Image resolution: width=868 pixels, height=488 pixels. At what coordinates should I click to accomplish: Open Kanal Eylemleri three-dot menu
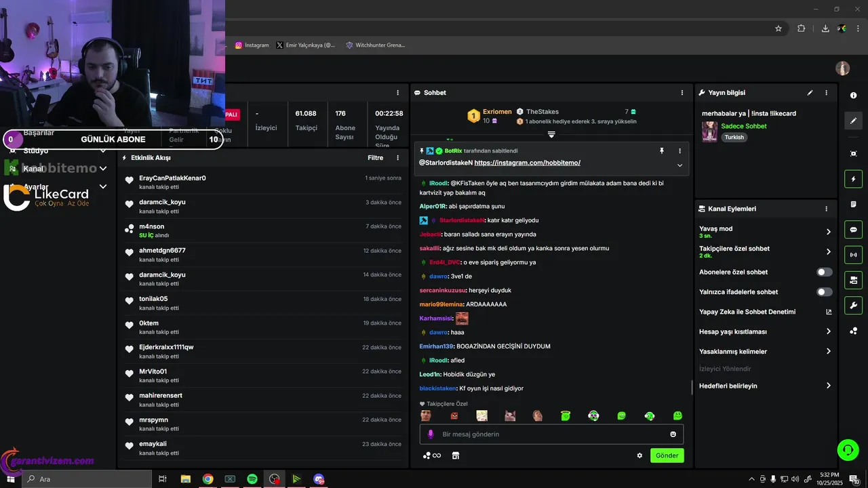point(826,209)
